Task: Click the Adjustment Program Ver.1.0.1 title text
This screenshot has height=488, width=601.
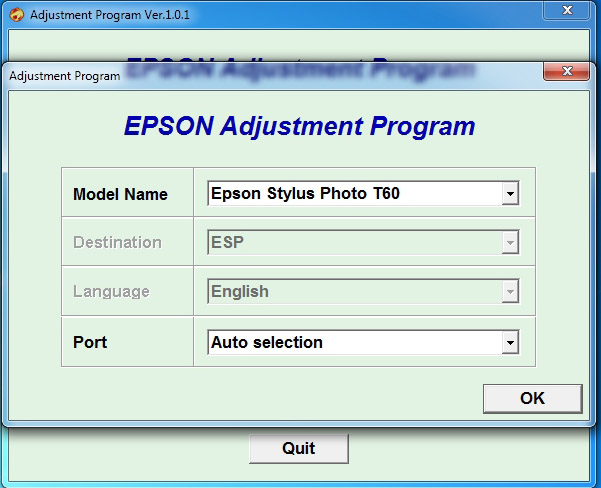Action: [110, 15]
